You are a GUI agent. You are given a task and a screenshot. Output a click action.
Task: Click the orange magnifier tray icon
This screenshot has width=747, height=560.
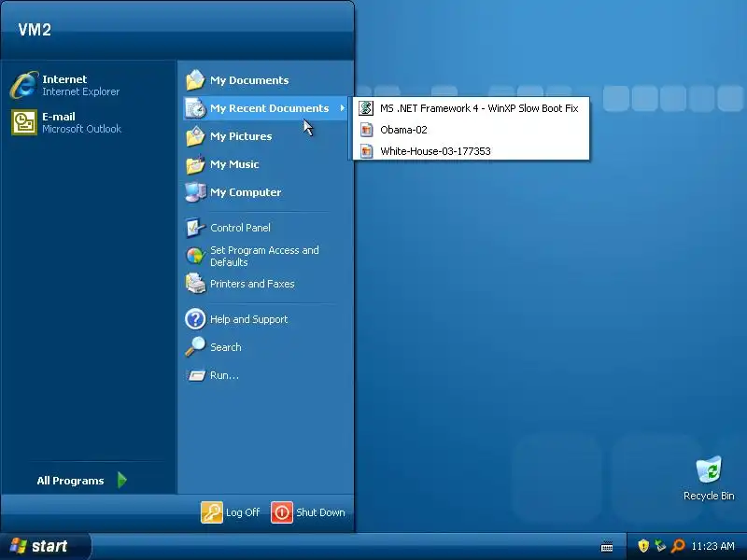[x=678, y=545]
